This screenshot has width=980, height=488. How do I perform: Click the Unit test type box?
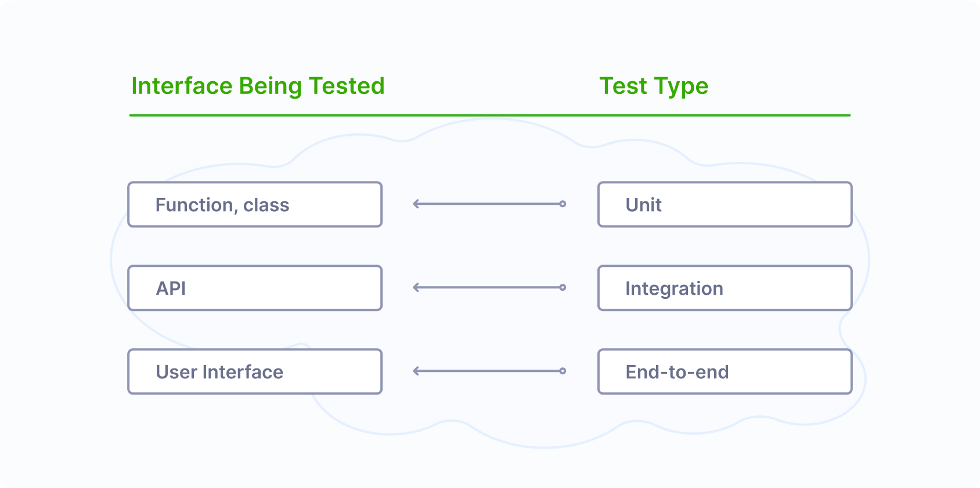coord(725,204)
